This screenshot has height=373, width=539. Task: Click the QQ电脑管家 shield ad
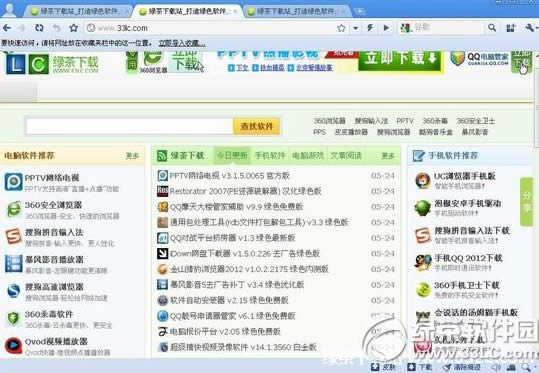(x=479, y=59)
